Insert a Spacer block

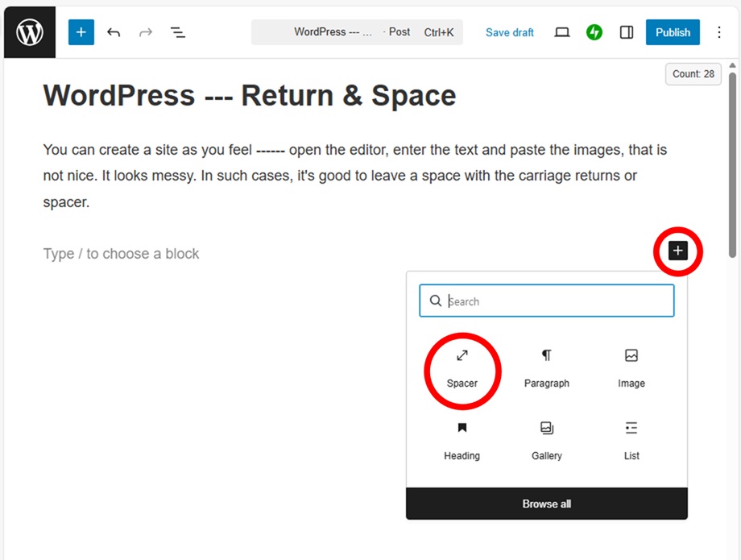462,368
